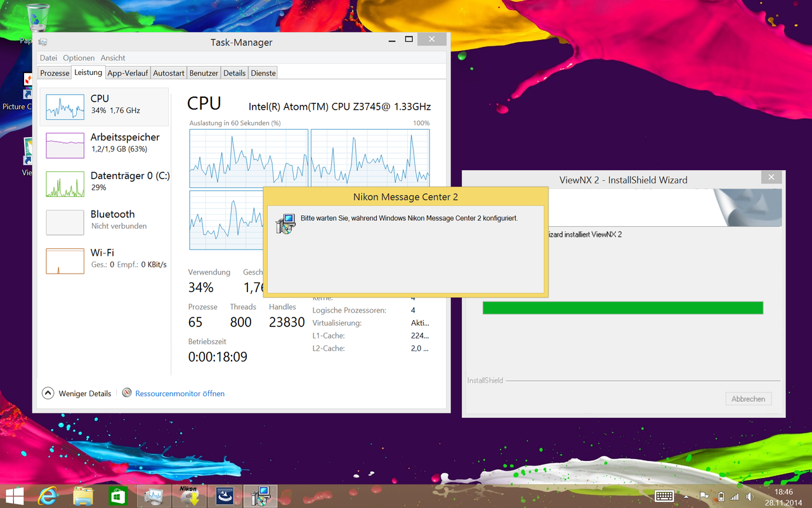The height and width of the screenshot is (508, 812).
Task: Open Ansicht menu in Task-Manager
Action: pyautogui.click(x=113, y=58)
